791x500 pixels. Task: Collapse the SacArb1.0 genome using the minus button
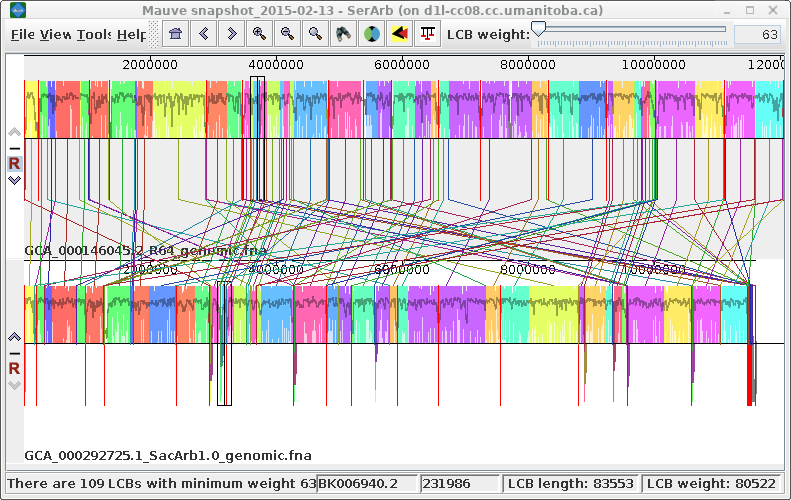(14, 353)
